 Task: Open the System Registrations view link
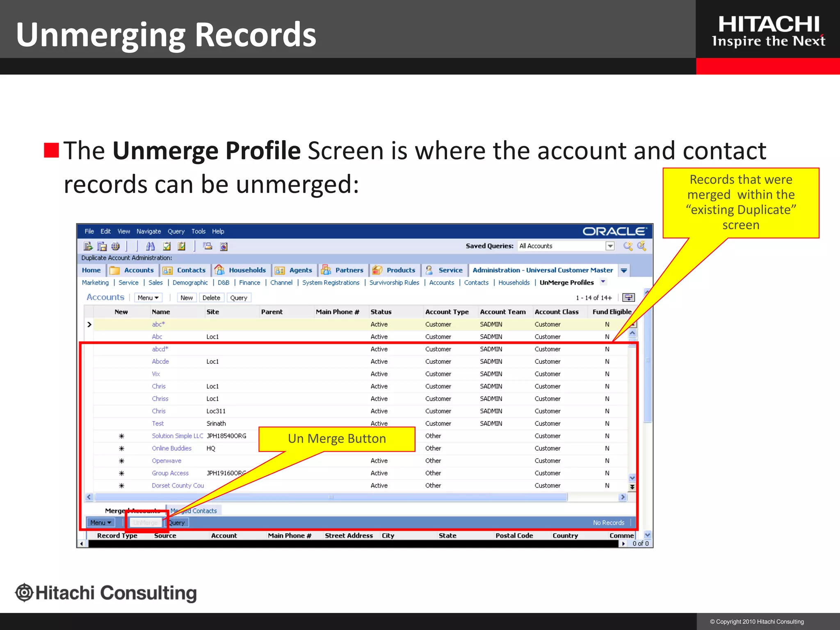[331, 283]
